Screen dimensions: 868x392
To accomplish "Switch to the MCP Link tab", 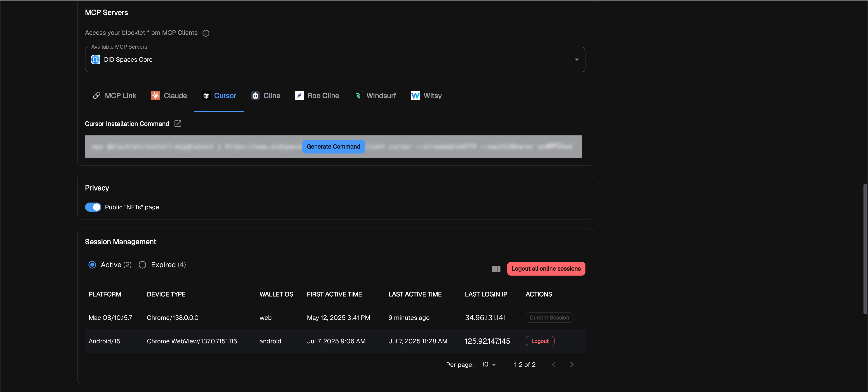I will [x=115, y=96].
